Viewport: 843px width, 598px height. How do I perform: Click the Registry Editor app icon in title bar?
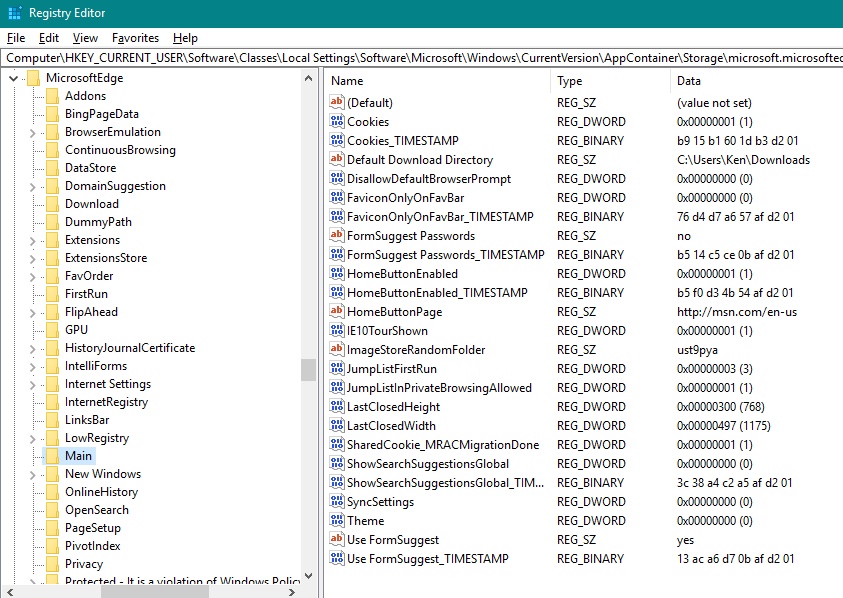(15, 13)
